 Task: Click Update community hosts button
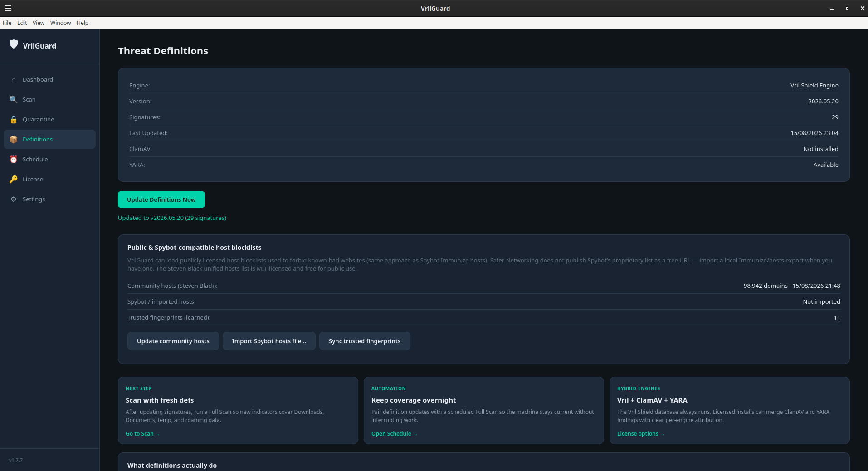pyautogui.click(x=173, y=341)
